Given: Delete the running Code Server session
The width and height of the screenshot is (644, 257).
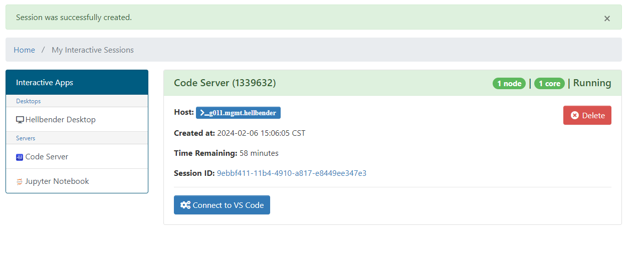Looking at the screenshot, I should [587, 115].
